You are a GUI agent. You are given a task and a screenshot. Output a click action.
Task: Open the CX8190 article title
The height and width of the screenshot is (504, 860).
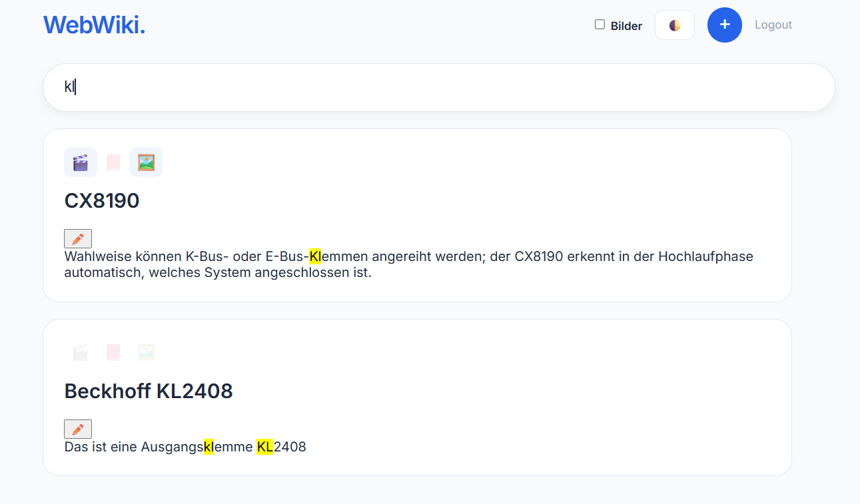click(x=102, y=200)
